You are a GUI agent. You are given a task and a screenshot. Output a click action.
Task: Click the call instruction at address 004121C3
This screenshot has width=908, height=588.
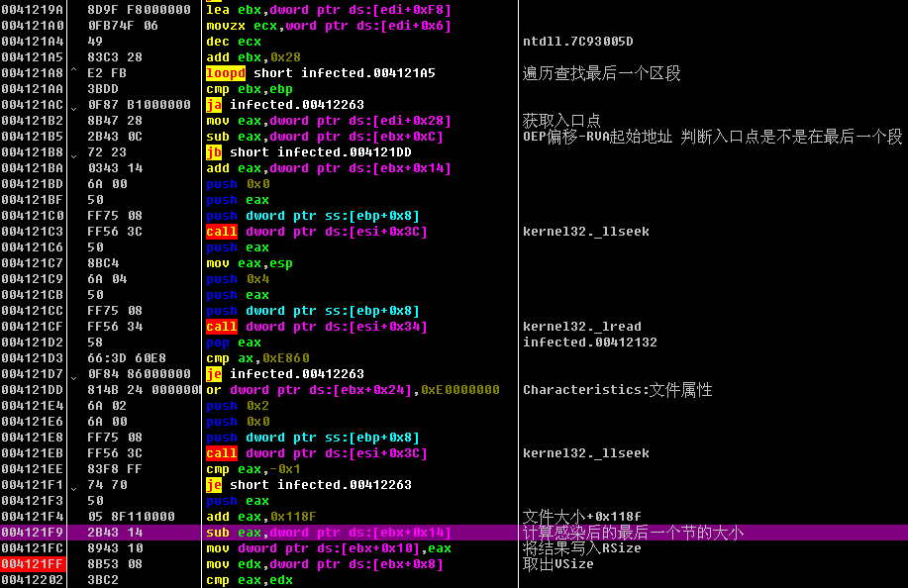point(317,232)
